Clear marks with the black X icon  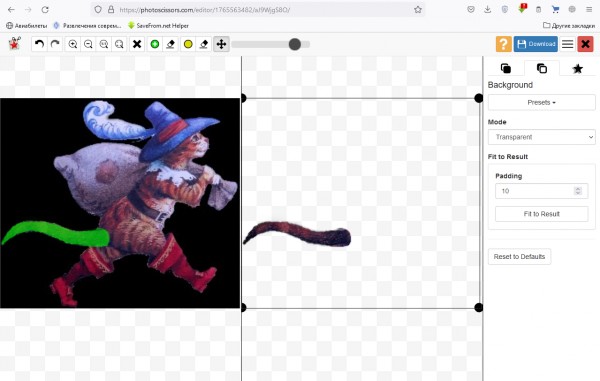[x=137, y=44]
